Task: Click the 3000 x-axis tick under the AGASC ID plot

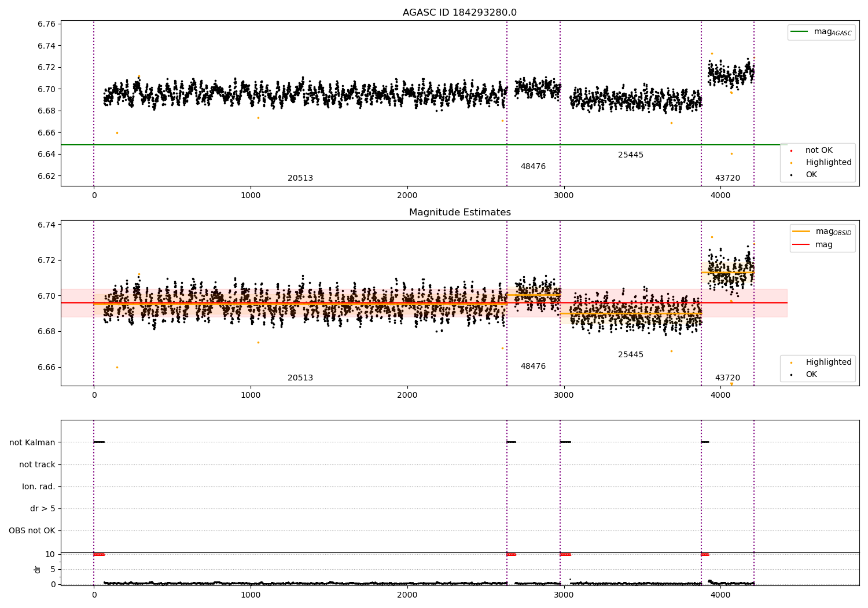Action: click(x=564, y=196)
